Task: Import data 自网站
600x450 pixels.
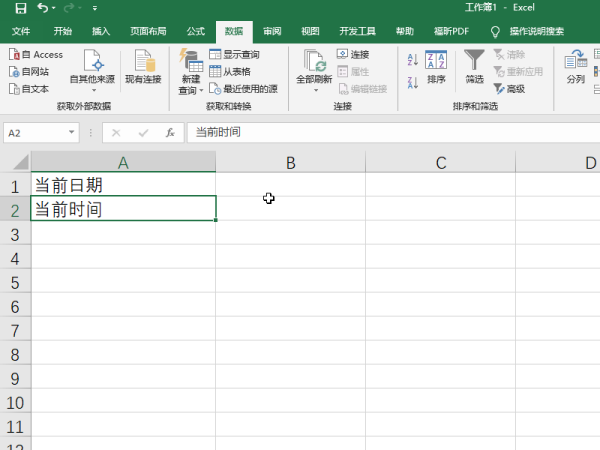Action: pos(29,72)
